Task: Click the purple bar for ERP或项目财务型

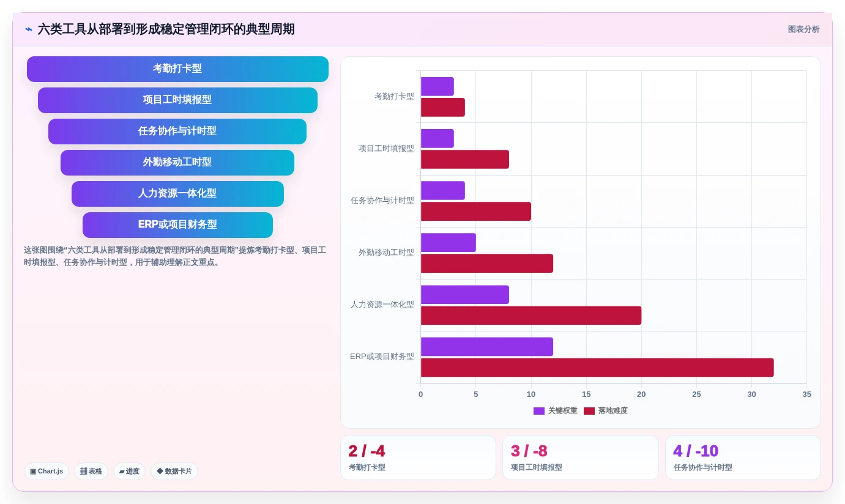Action: click(x=487, y=347)
